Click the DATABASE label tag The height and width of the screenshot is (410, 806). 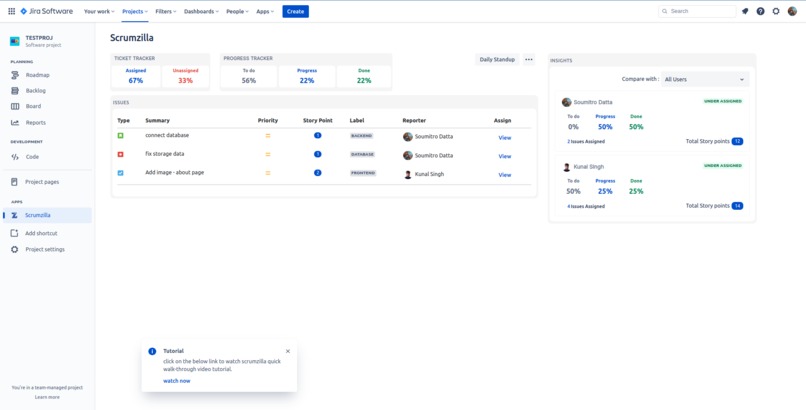coord(362,154)
